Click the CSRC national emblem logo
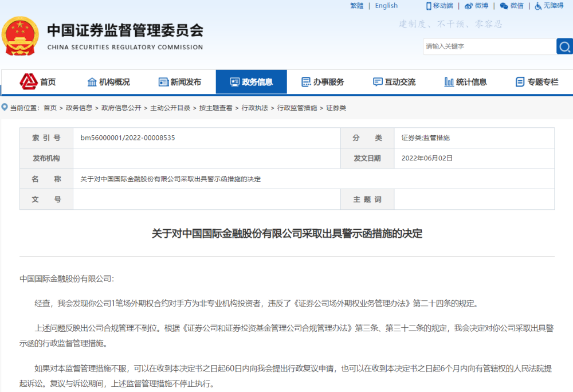The height and width of the screenshot is (392, 573). [x=20, y=36]
